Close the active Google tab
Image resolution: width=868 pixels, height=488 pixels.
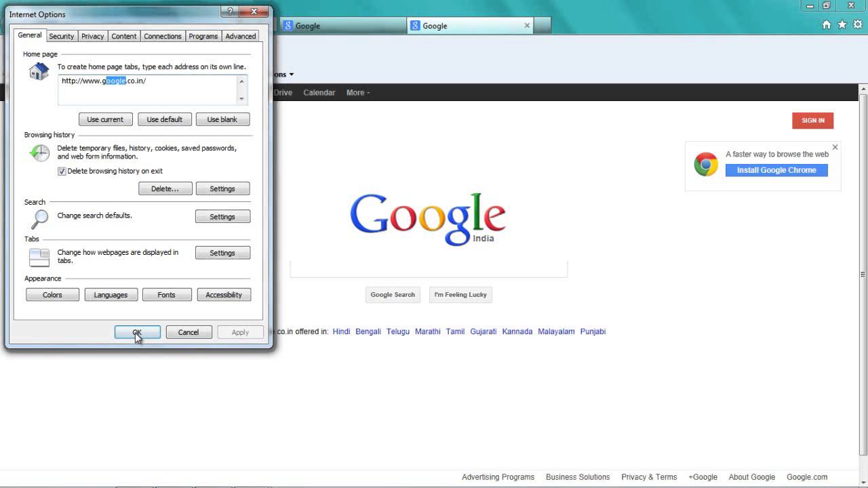tap(527, 26)
